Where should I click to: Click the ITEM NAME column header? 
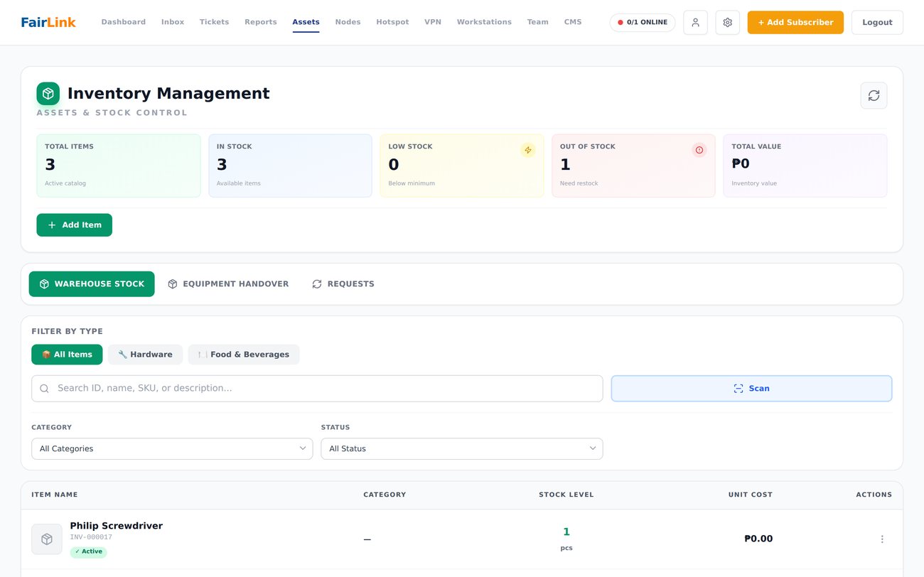[55, 495]
